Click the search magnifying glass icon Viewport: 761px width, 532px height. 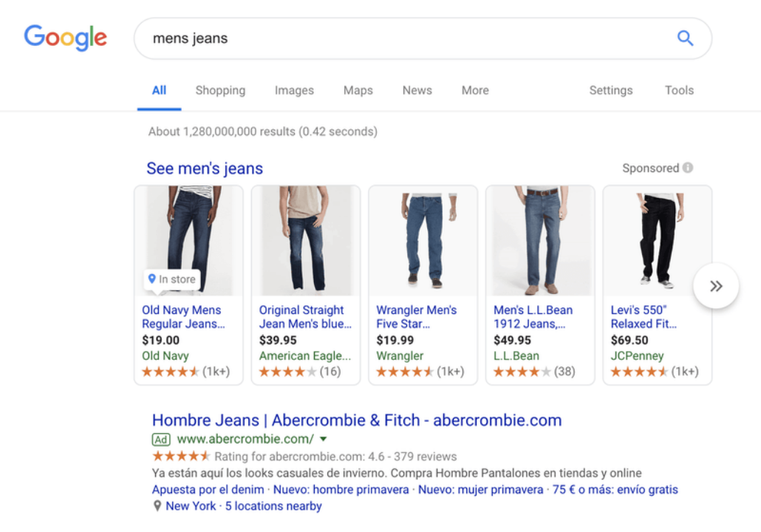point(684,38)
